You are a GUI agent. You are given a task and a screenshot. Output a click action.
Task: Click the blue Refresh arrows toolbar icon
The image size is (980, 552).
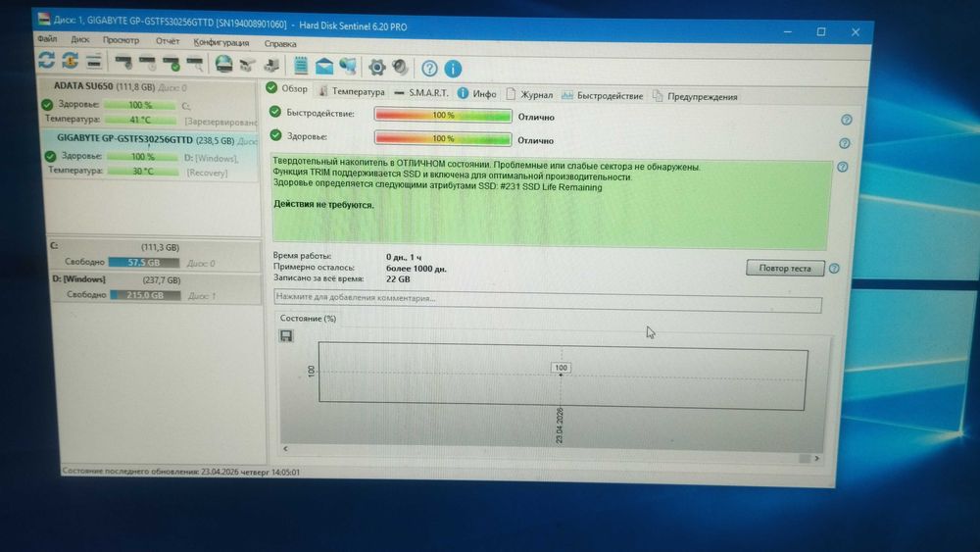(46, 61)
